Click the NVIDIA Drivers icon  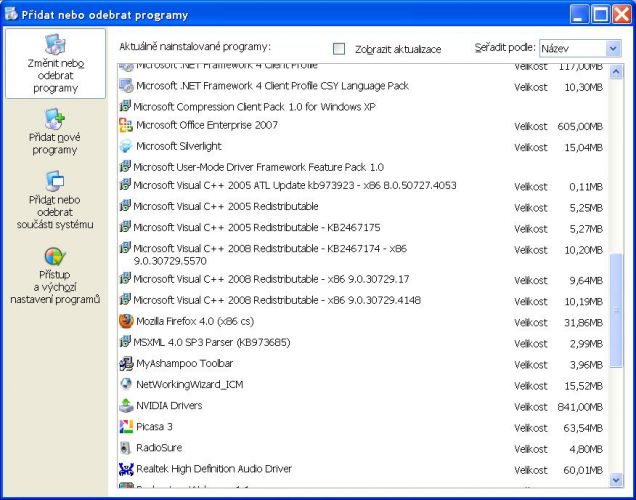[x=126, y=406]
